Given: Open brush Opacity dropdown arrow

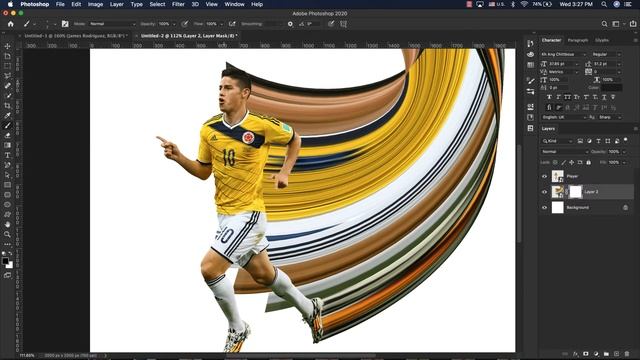Looking at the screenshot, I should coord(174,24).
